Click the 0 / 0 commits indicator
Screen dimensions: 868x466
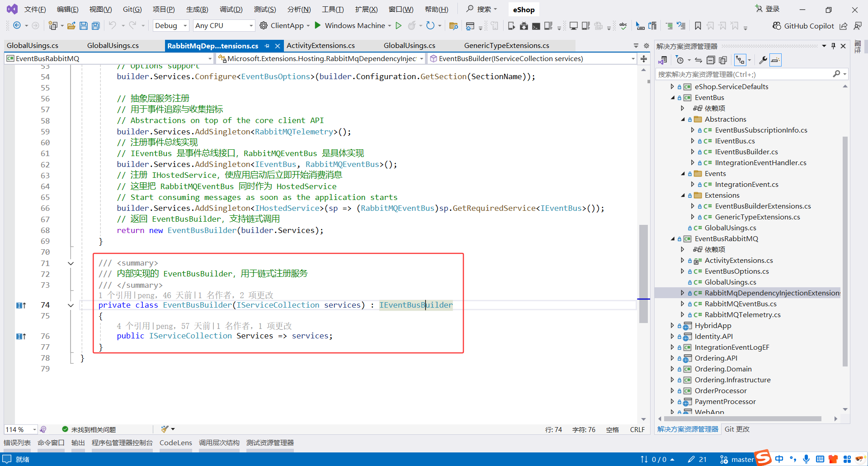(x=657, y=460)
